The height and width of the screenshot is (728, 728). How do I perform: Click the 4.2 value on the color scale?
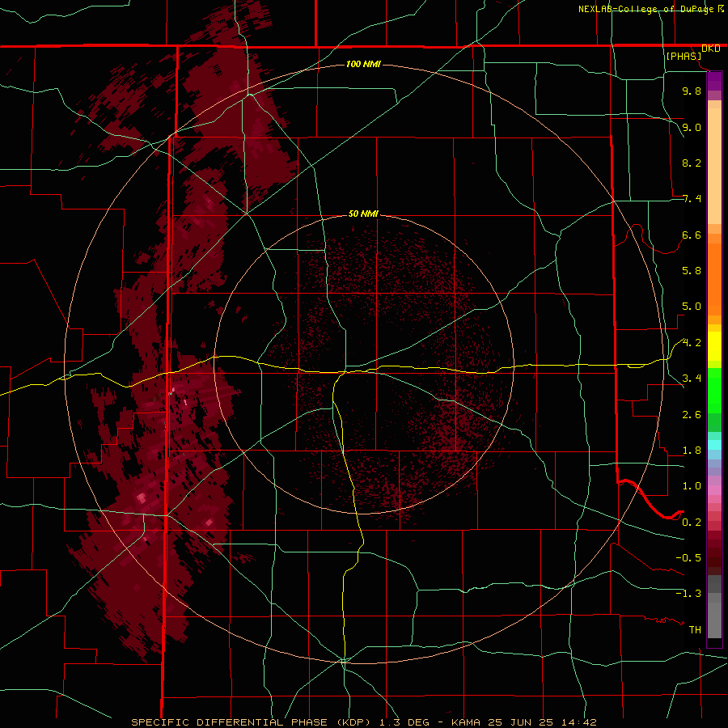692,343
